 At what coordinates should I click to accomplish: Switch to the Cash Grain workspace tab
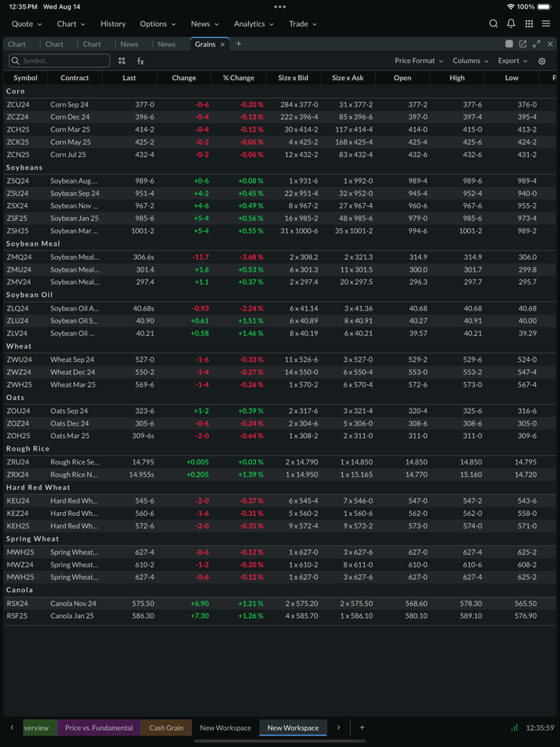click(166, 728)
